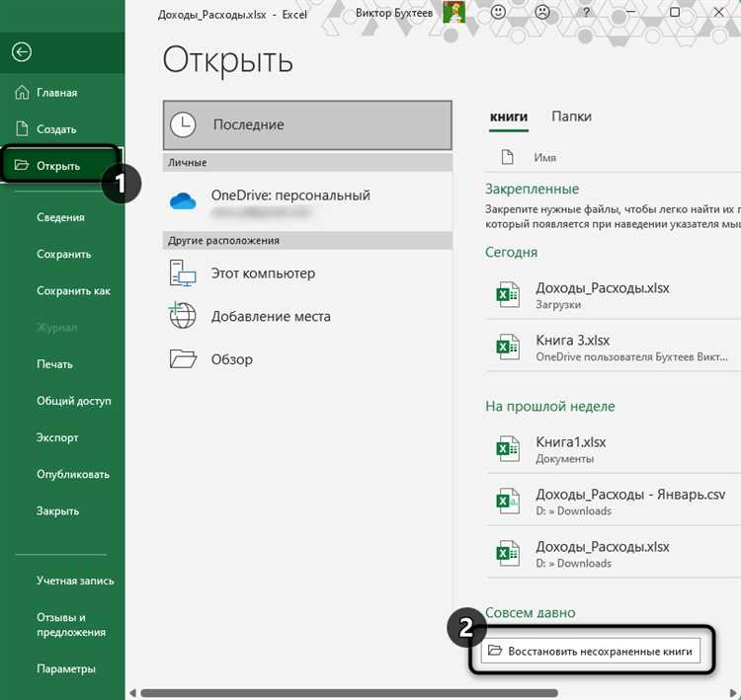Maximize the Excel window

point(675,12)
